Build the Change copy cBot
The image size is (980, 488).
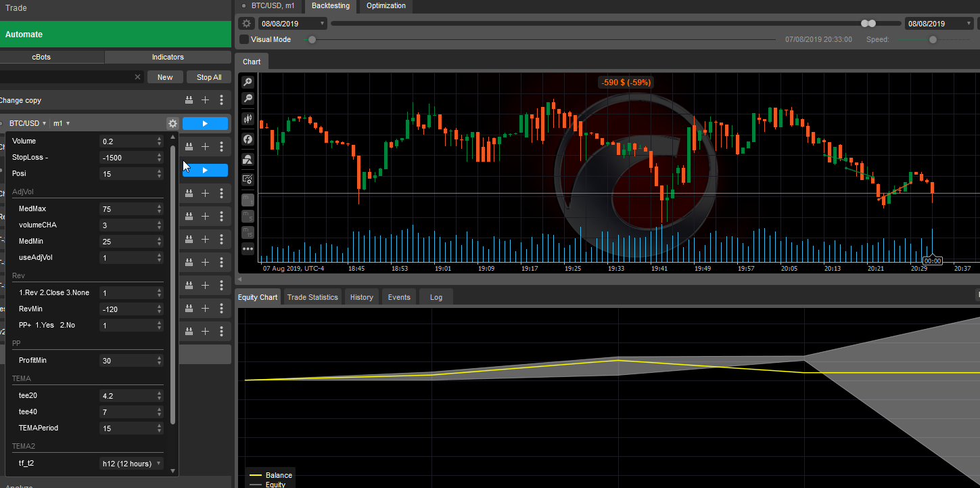coord(189,100)
